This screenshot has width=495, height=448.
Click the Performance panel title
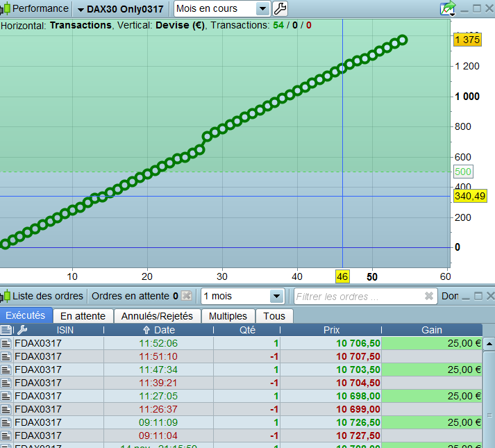pyautogui.click(x=40, y=8)
